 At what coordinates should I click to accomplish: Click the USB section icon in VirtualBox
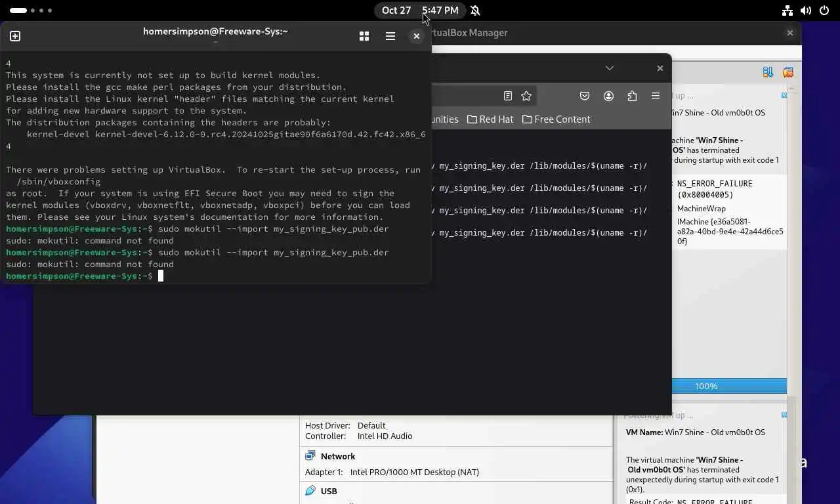click(x=310, y=491)
